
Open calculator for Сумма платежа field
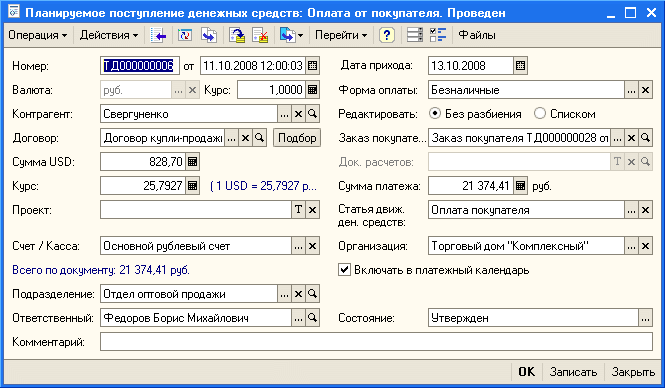pos(520,186)
